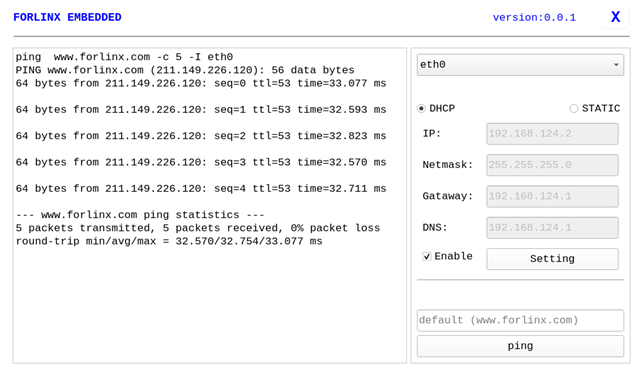
Task: Click the seq=3 ping result line
Action: pyautogui.click(x=201, y=162)
